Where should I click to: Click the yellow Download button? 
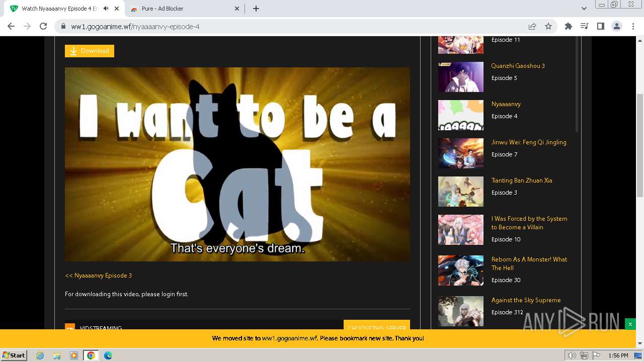pos(90,51)
